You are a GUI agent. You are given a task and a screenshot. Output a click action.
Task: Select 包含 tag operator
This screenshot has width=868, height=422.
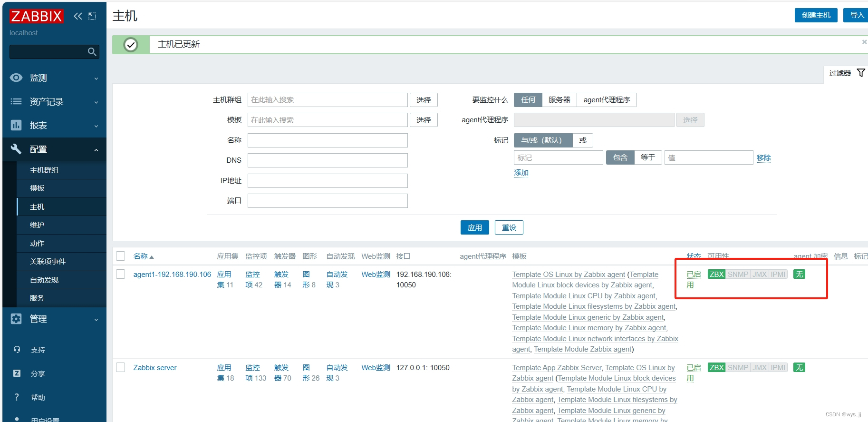click(x=620, y=157)
